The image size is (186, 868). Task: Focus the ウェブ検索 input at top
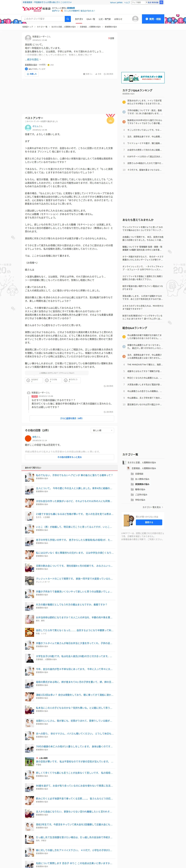[x=138, y=2]
